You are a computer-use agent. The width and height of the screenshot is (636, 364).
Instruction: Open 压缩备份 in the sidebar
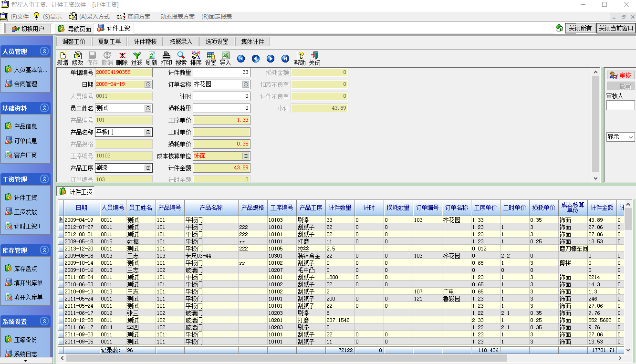point(21,340)
